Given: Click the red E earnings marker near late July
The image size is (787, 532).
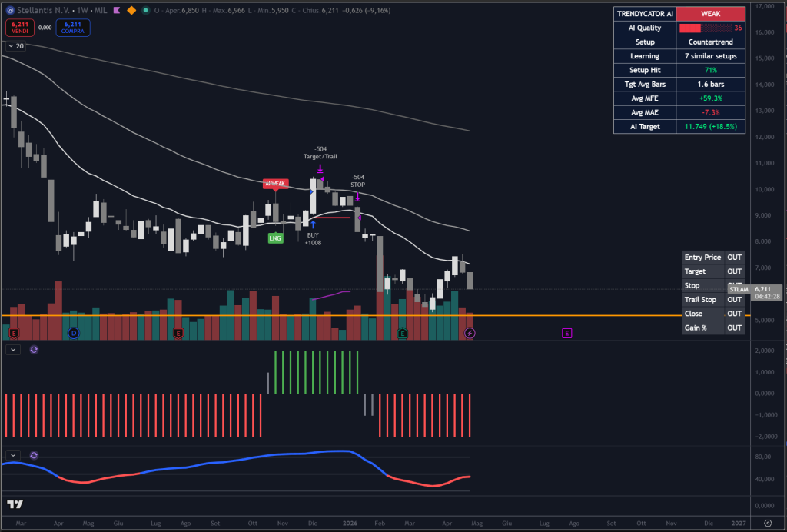Looking at the screenshot, I should pyautogui.click(x=178, y=333).
